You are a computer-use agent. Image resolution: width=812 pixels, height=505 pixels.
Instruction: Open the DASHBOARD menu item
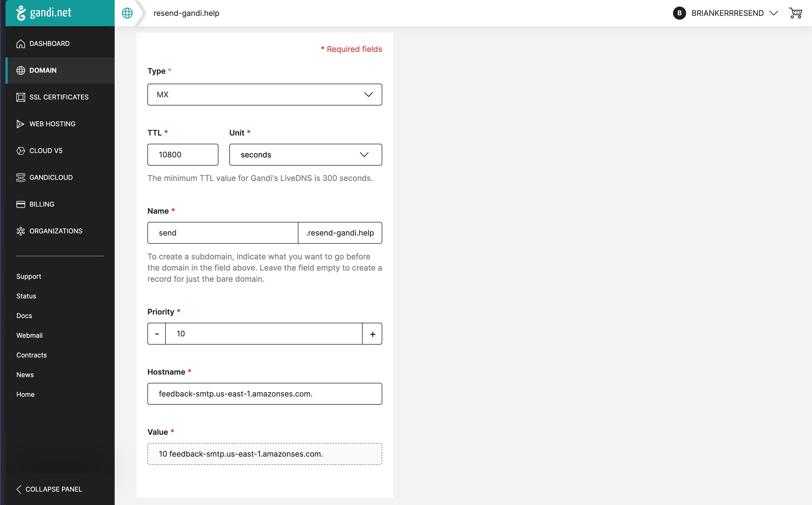click(x=60, y=44)
